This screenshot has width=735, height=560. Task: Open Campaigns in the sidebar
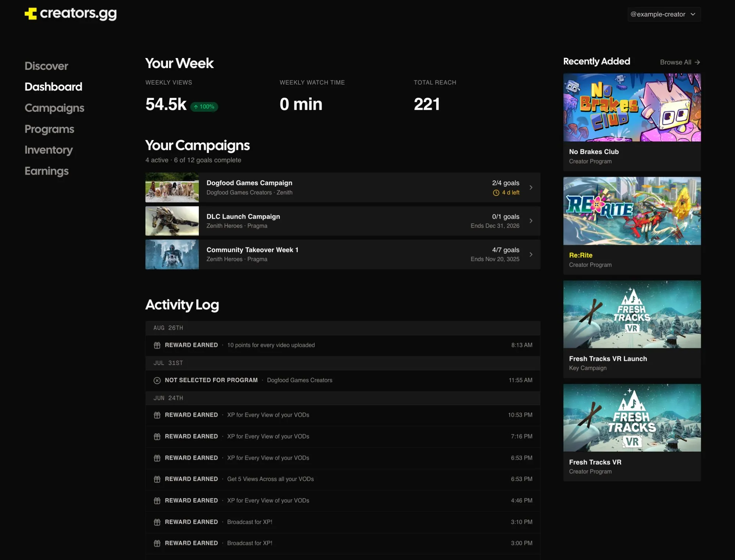54,108
